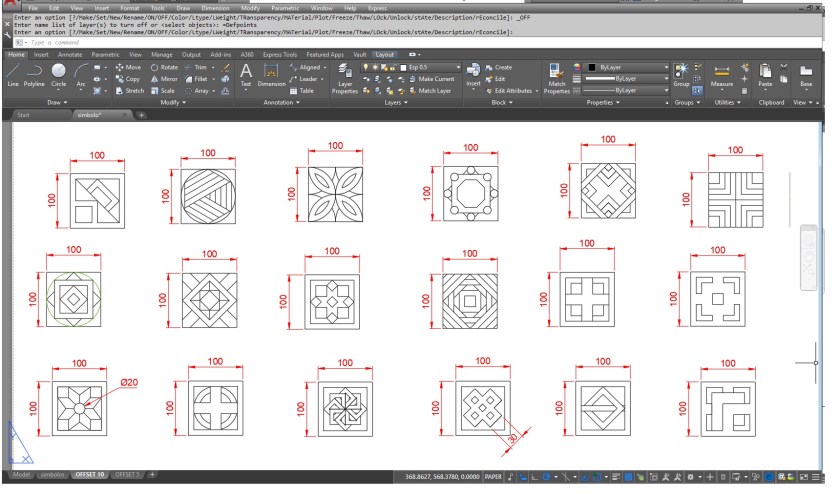Open the Annotate ribbon tab
The height and width of the screenshot is (495, 840).
coord(70,55)
